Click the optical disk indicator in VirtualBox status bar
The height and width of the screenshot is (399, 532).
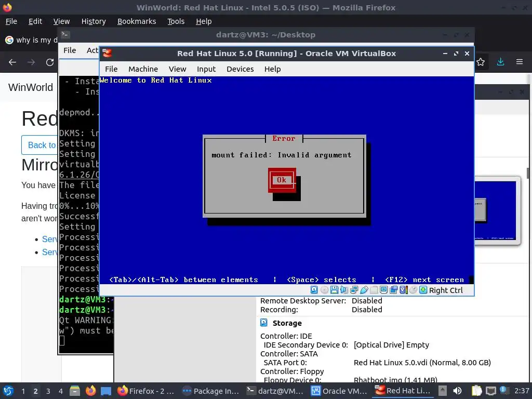pyautogui.click(x=324, y=290)
